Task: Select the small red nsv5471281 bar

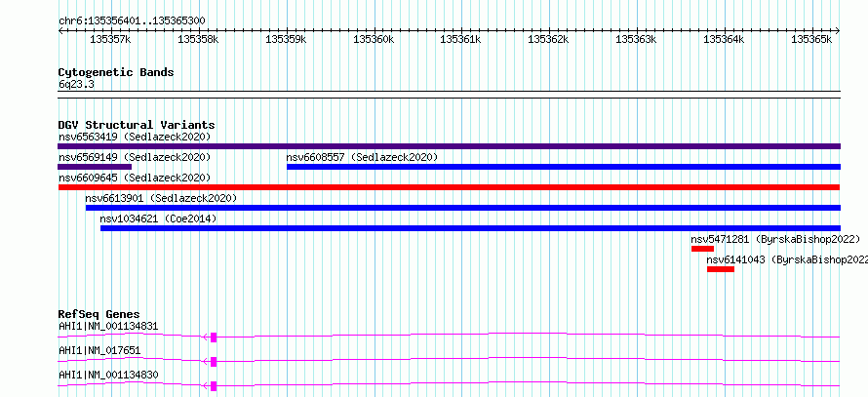Action: click(702, 249)
